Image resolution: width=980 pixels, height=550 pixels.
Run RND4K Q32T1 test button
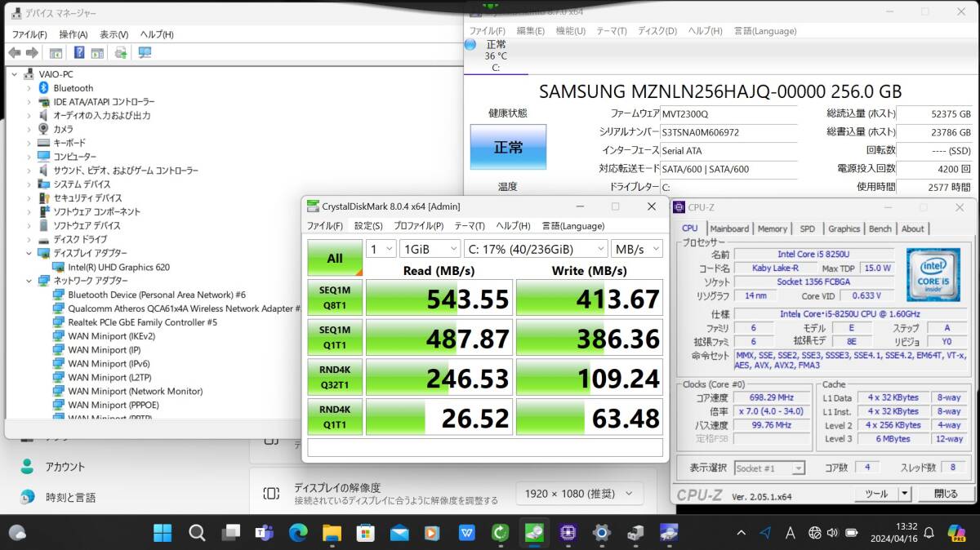[335, 377]
